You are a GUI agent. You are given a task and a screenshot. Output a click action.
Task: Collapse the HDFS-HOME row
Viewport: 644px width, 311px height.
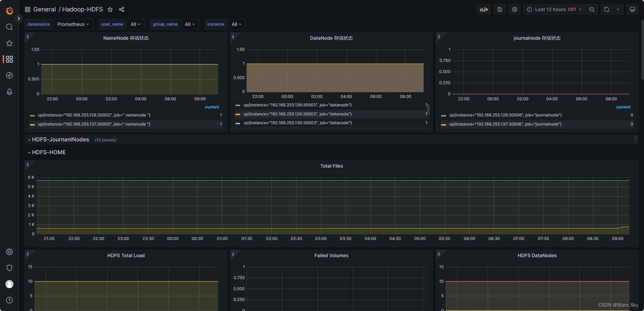pos(47,152)
